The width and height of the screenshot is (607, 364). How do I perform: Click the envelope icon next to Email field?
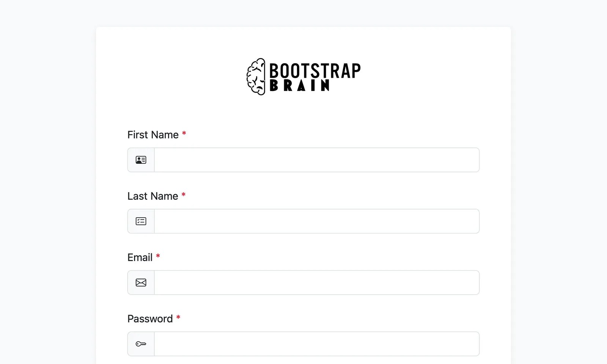pyautogui.click(x=141, y=282)
